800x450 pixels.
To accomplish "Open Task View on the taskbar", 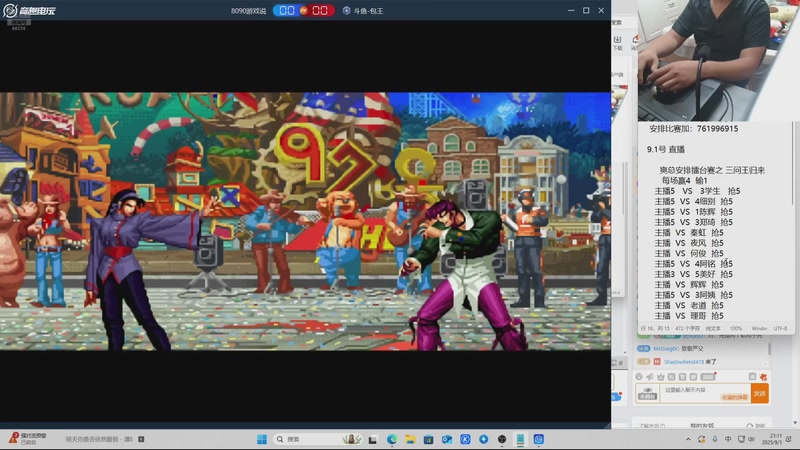I will (x=373, y=439).
